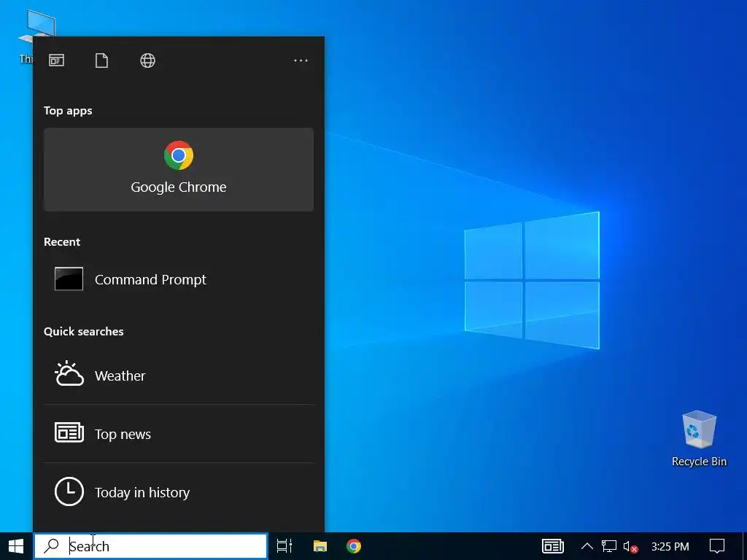
Task: Click the Command Prompt thumbnail icon
Action: pos(69,279)
